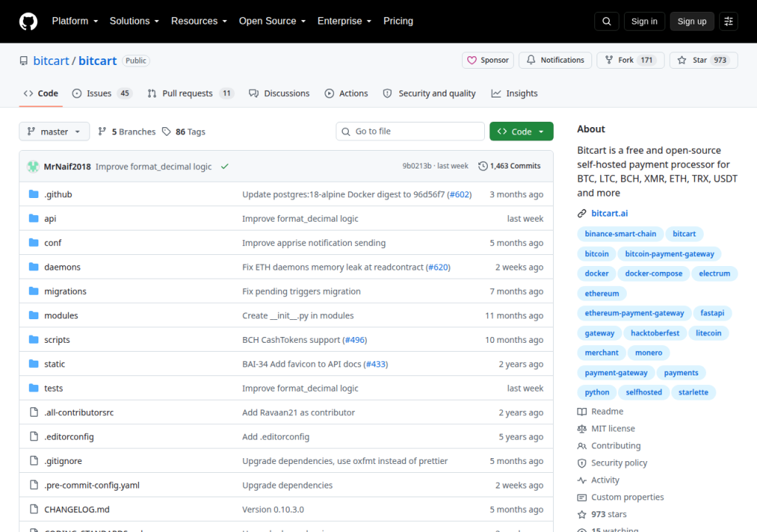The height and width of the screenshot is (532, 757).
Task: Click the tests folder icon
Action: tap(34, 388)
